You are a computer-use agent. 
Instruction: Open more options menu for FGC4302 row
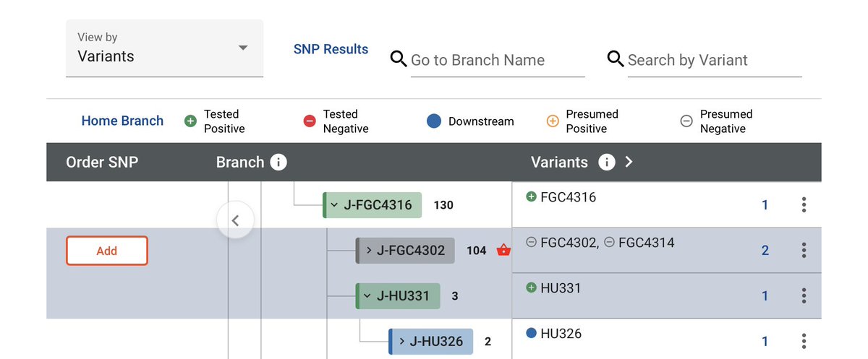click(804, 251)
